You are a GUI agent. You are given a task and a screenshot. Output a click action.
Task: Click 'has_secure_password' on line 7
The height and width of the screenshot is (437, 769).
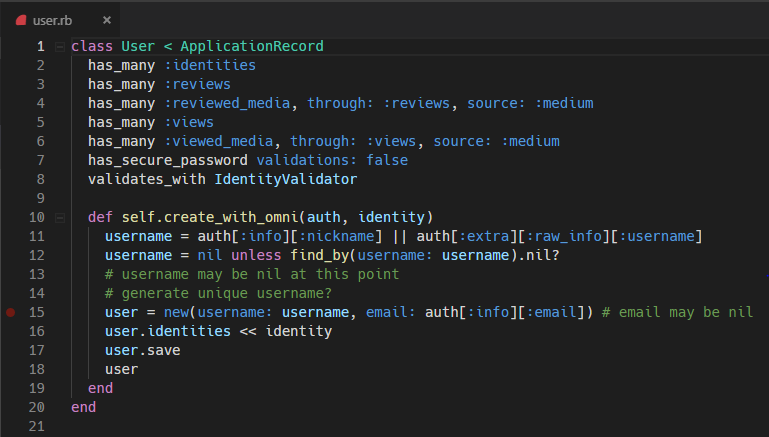click(x=168, y=160)
